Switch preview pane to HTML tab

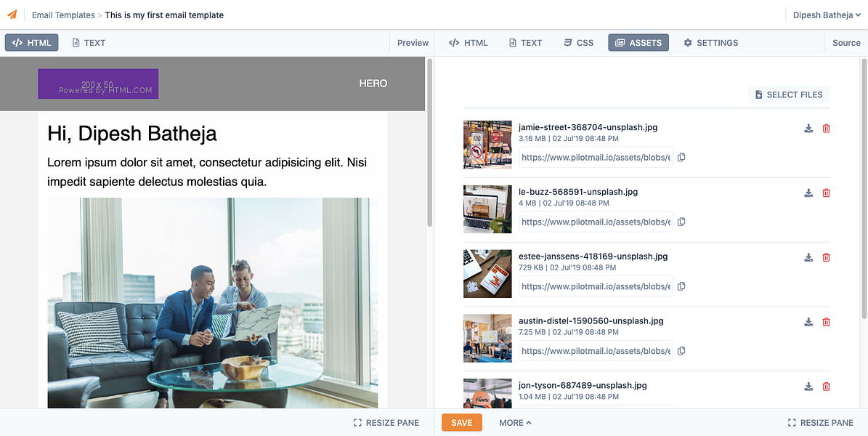31,43
